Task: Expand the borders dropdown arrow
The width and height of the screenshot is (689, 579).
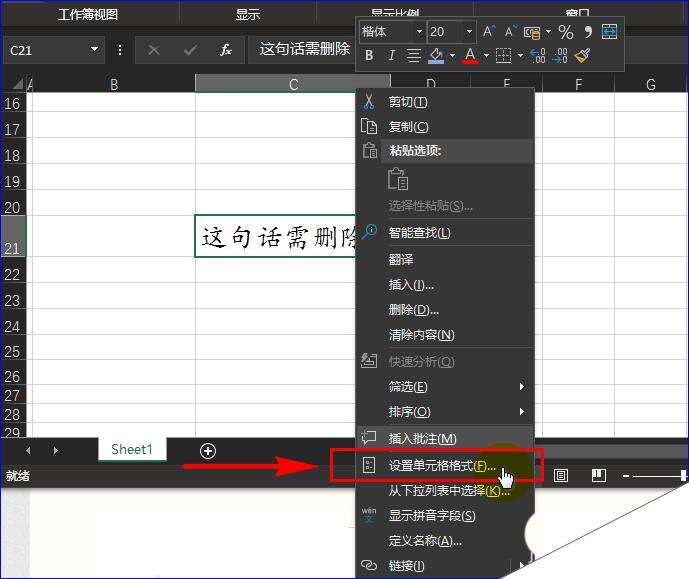Action: tap(520, 56)
